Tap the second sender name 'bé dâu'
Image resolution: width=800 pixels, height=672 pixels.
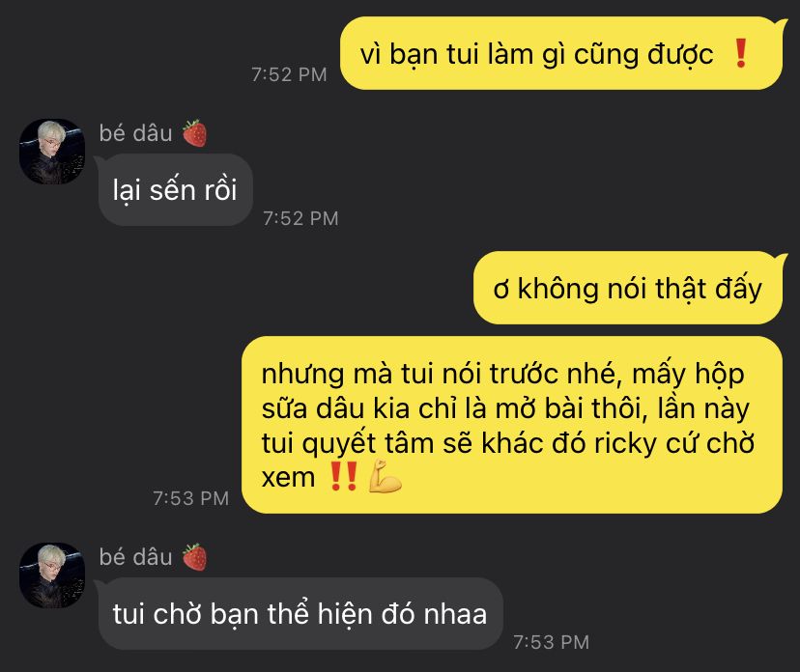pyautogui.click(x=135, y=557)
